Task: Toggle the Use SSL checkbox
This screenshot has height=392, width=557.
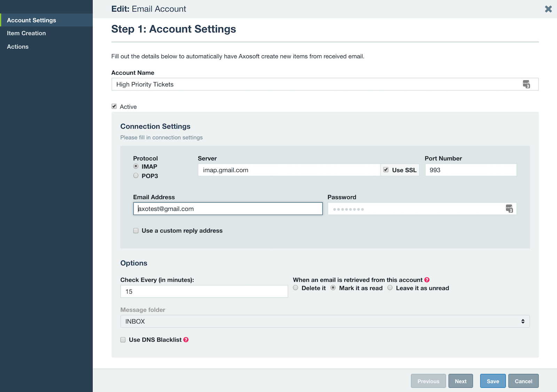Action: [386, 170]
